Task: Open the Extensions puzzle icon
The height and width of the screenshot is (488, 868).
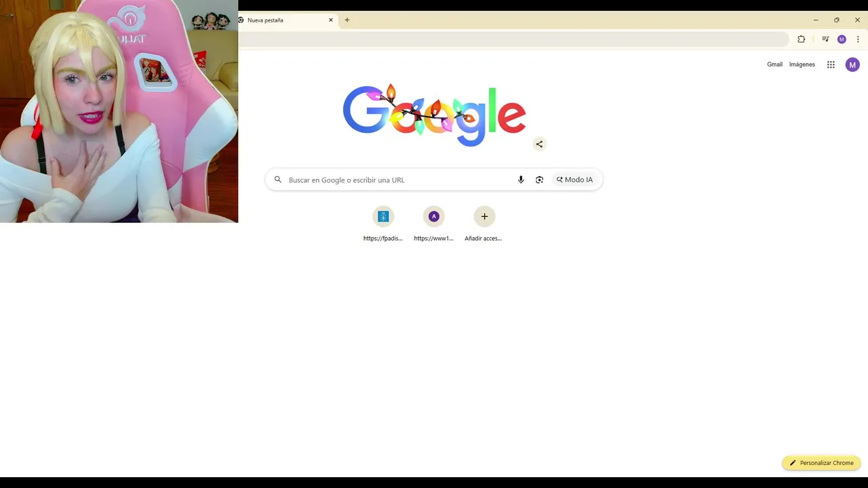Action: click(x=801, y=39)
